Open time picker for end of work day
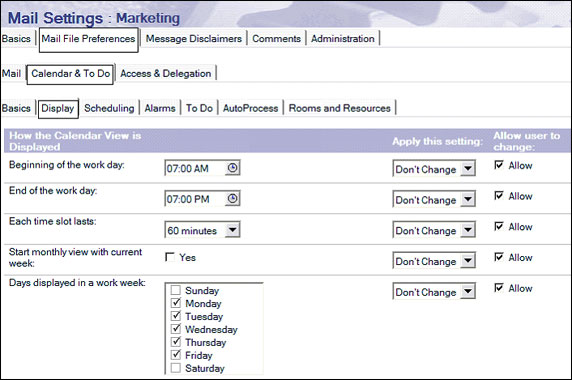Viewport: 572px width, 380px height. (x=232, y=199)
